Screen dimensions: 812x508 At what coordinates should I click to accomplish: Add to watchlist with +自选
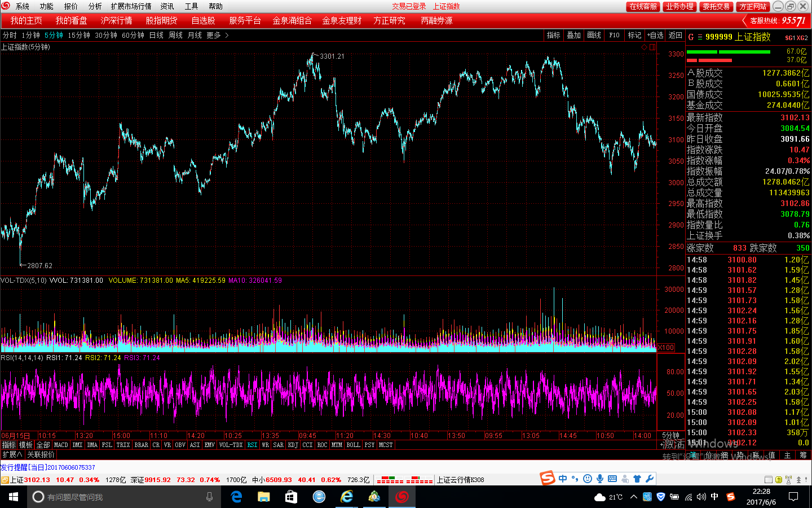point(655,35)
